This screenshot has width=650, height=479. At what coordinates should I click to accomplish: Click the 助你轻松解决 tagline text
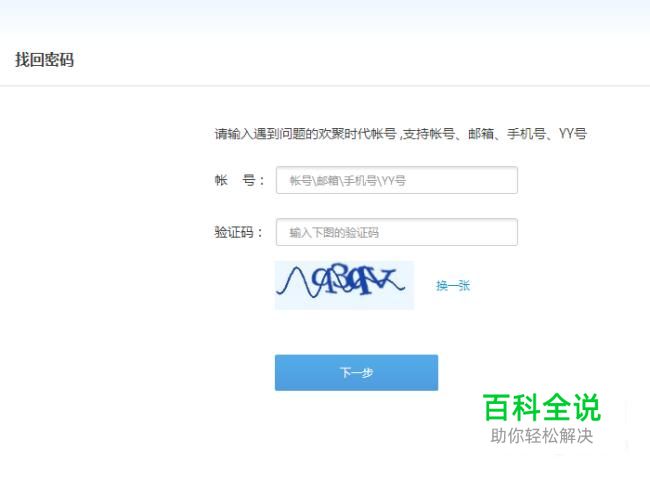pos(541,436)
